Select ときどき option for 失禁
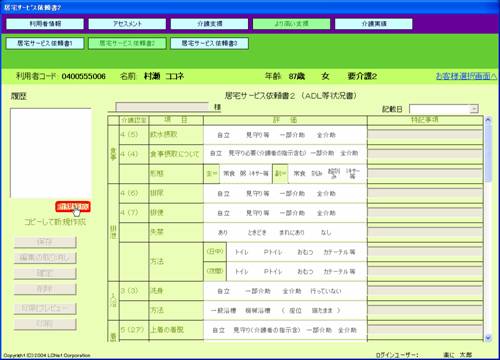Viewport: 500px width, 360px height. (257, 233)
